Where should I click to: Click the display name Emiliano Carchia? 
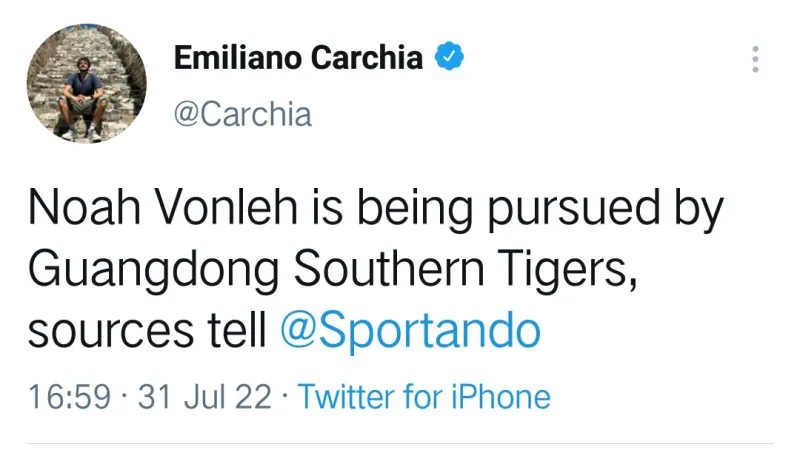pyautogui.click(x=298, y=59)
